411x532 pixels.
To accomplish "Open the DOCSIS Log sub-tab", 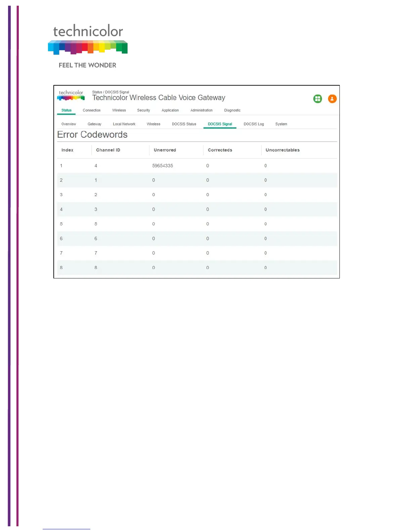I will pos(254,124).
